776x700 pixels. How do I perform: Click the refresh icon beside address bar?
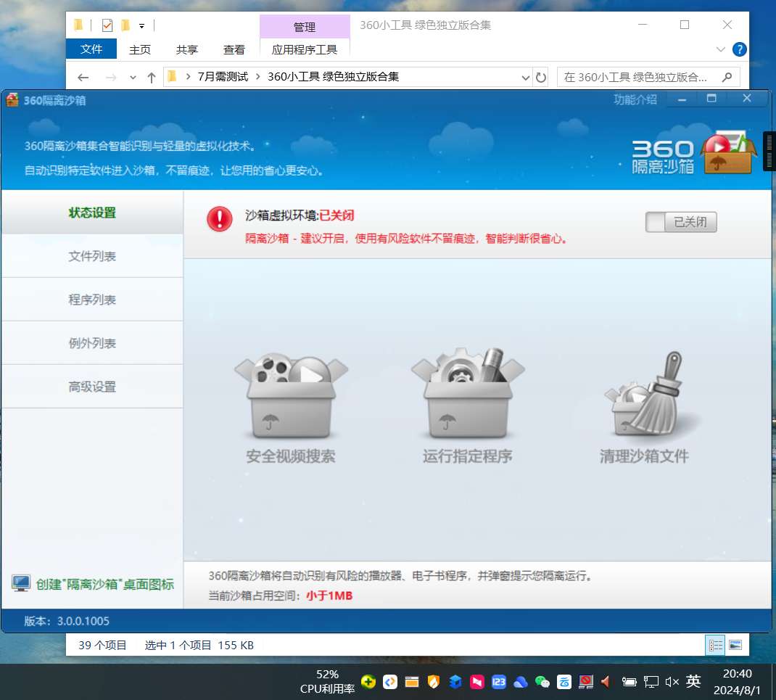click(x=541, y=77)
